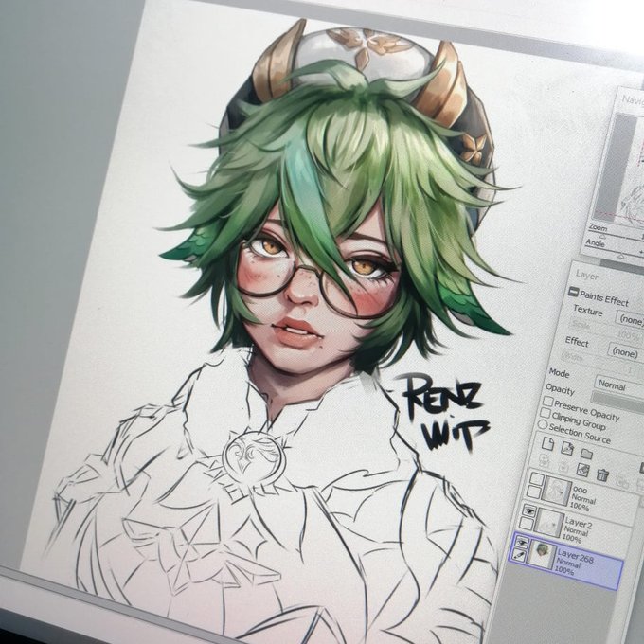Viewport: 644px width, 644px height.
Task: Select the 'ooo' layer thumbnail
Action: click(x=556, y=491)
